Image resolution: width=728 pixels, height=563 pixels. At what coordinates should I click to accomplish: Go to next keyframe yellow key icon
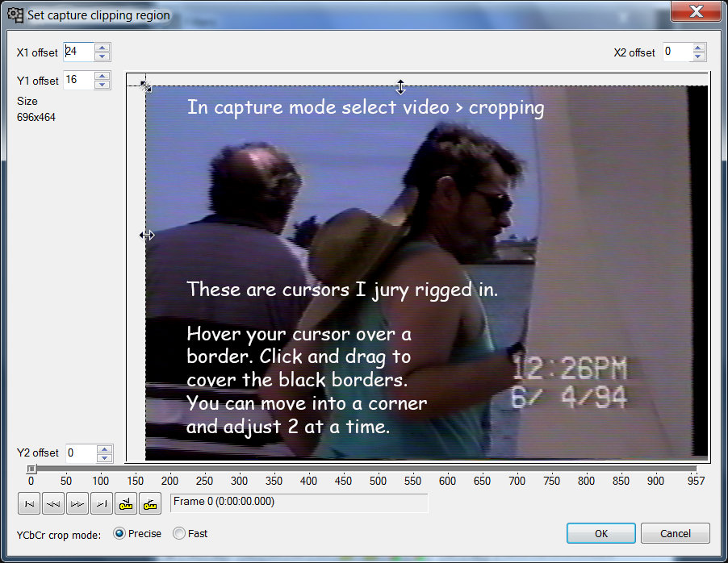[x=150, y=503]
